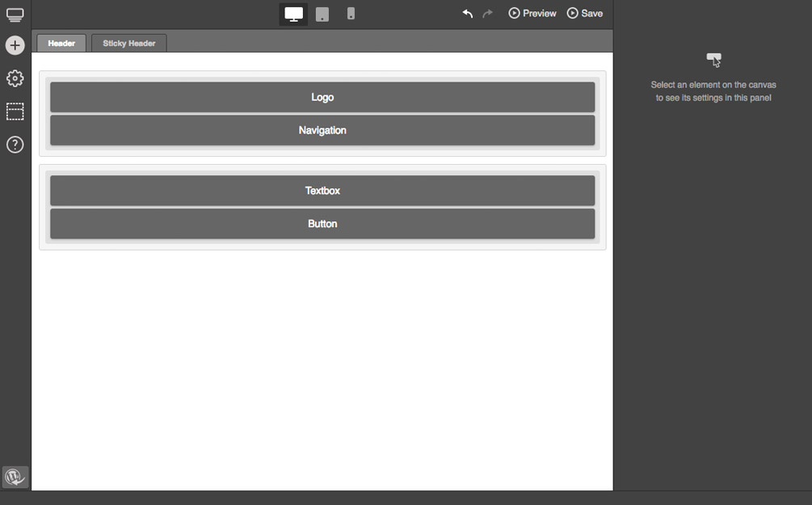Click the plus add element icon
Image resolution: width=812 pixels, height=505 pixels.
tap(15, 45)
